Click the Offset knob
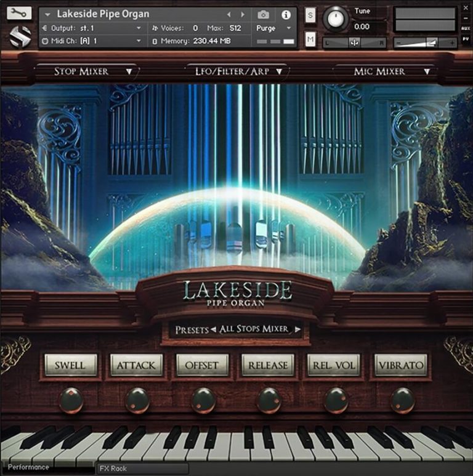The image size is (473, 476). (x=203, y=400)
